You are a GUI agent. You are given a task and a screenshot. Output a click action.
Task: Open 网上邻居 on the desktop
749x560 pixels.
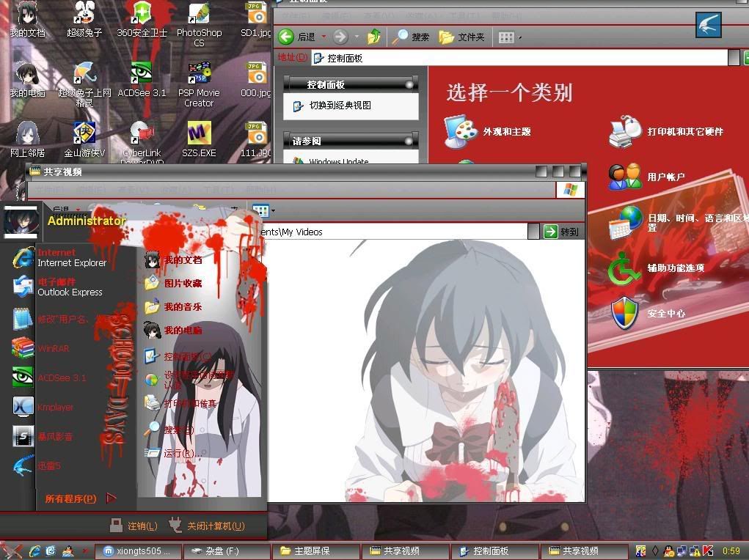[x=27, y=139]
